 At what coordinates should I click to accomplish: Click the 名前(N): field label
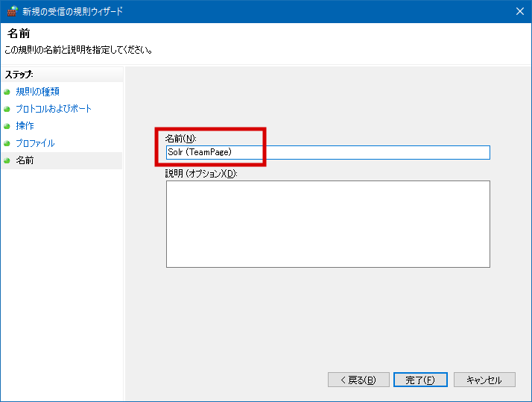tap(180, 139)
